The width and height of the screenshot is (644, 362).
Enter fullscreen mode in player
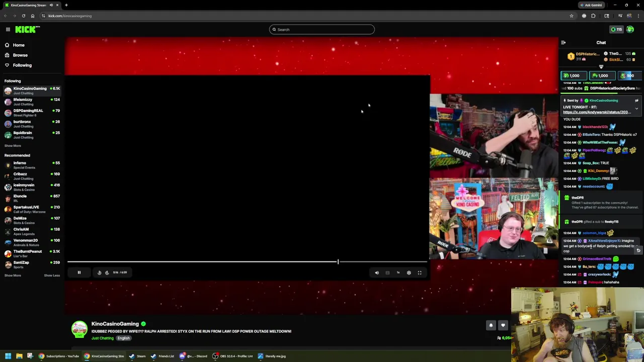click(x=420, y=273)
